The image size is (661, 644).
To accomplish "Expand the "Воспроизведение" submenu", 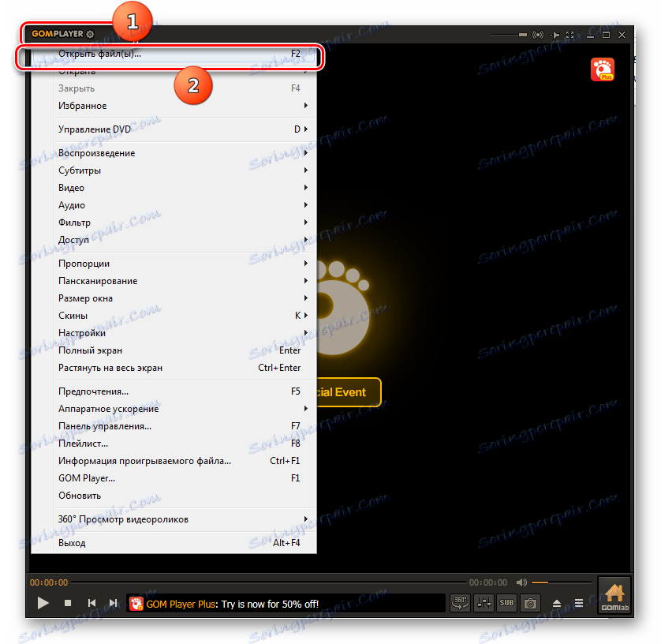I will point(174,152).
